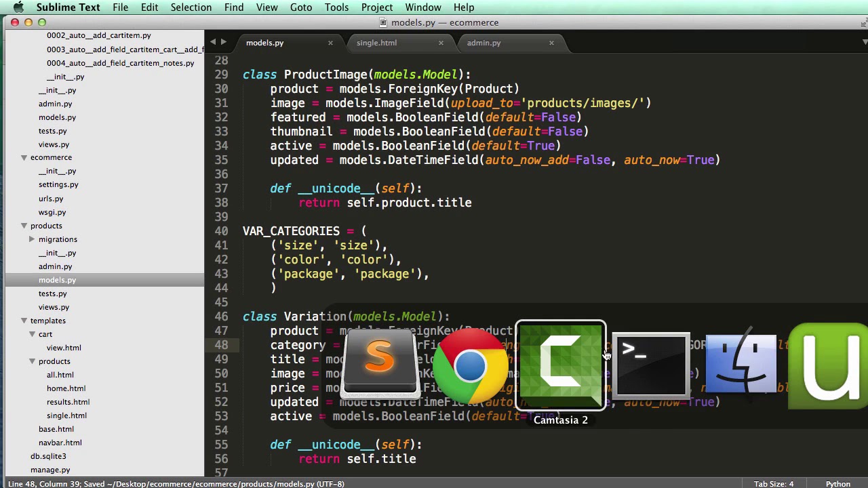Switch to the single.html tab
The height and width of the screenshot is (488, 868).
(x=376, y=43)
